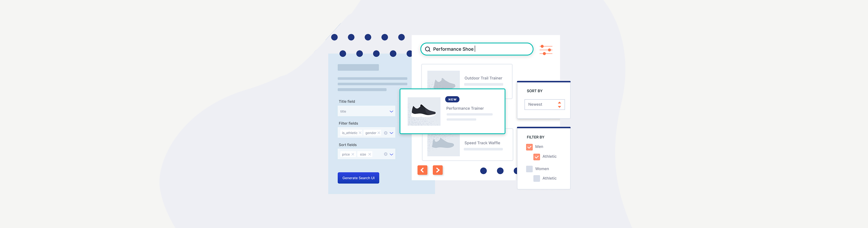Screen dimensions: 868x228
Task: Go to previous results page arrow
Action: 422,170
